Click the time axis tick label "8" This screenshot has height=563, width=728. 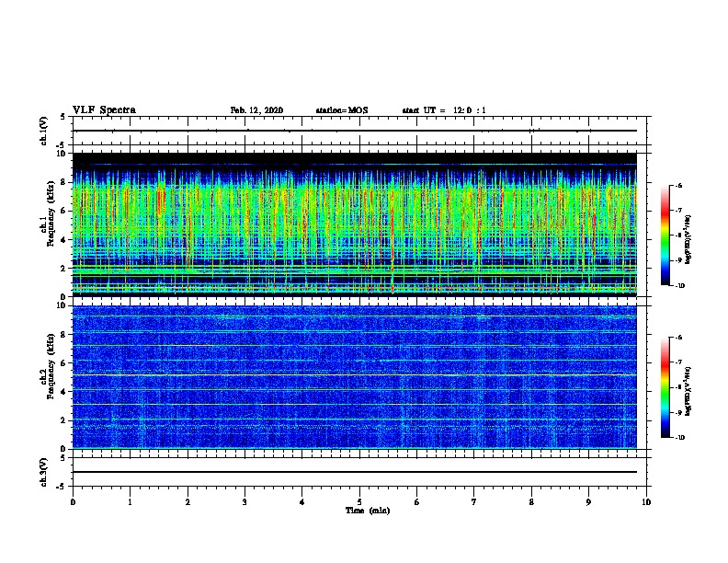pyautogui.click(x=531, y=502)
